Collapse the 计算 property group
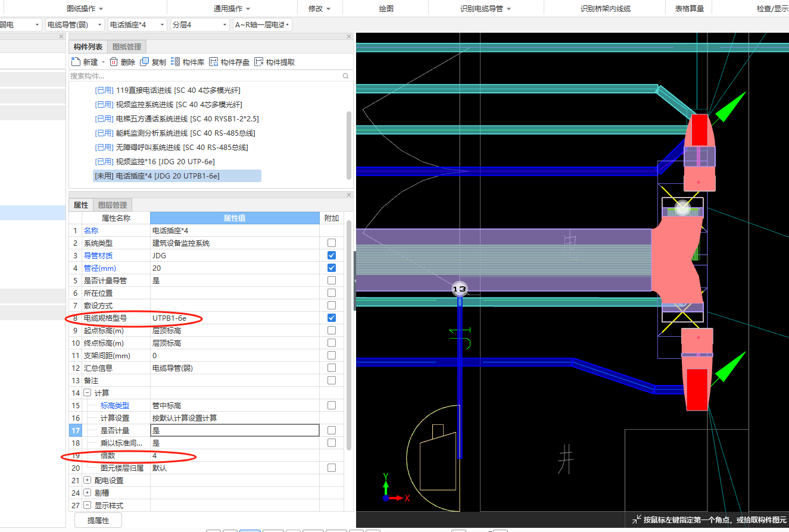789x532 pixels. click(87, 393)
